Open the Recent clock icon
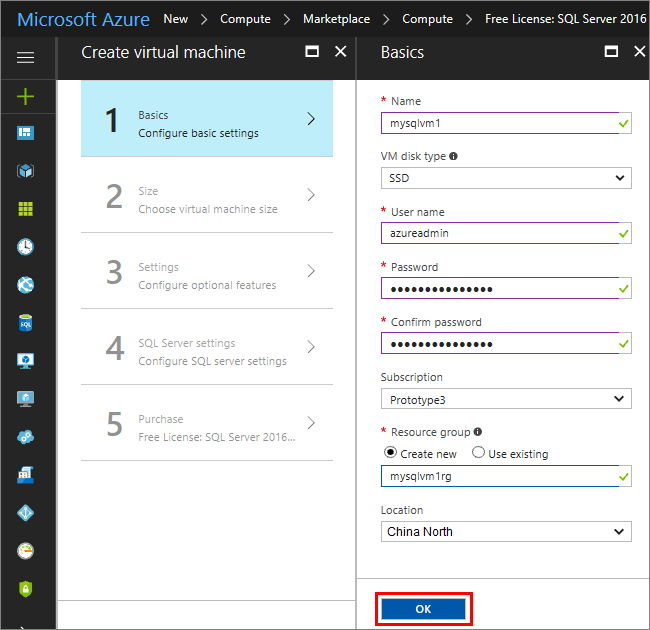This screenshot has height=630, width=650. pyautogui.click(x=25, y=247)
